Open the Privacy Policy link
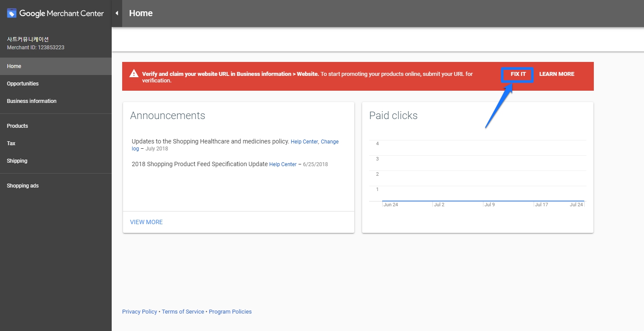This screenshot has width=644, height=331. coord(140,312)
